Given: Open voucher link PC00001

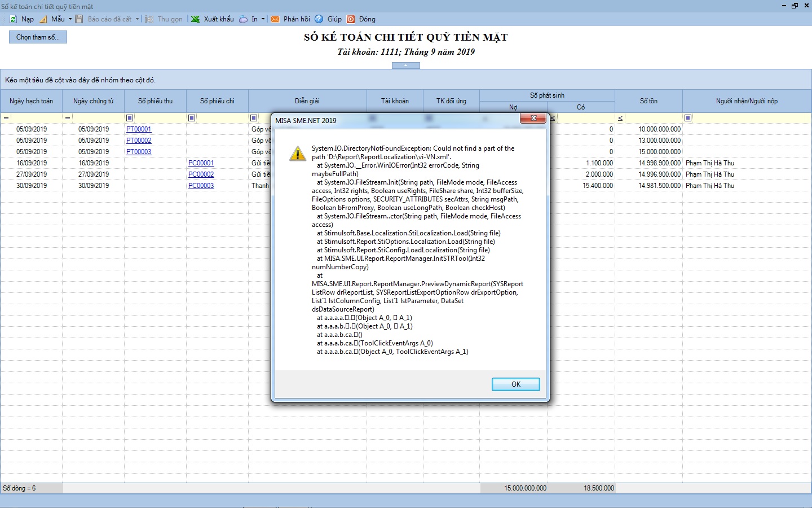Looking at the screenshot, I should pyautogui.click(x=201, y=163).
